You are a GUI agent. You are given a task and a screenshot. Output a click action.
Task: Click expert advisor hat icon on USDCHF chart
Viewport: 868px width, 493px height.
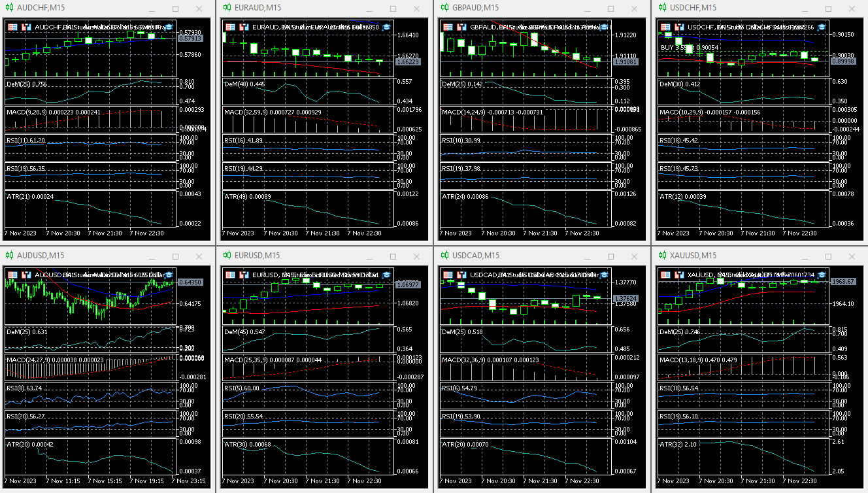click(822, 27)
